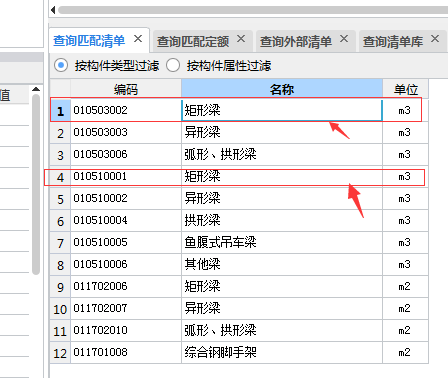
Task: Click the m2 unit cell in row 9
Action: click(x=405, y=286)
